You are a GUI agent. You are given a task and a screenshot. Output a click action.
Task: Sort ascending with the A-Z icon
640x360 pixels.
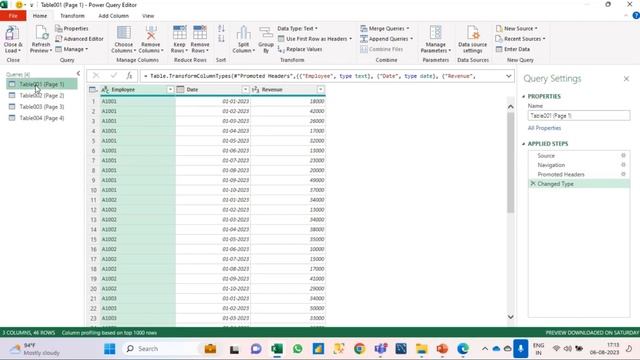pyautogui.click(x=221, y=29)
